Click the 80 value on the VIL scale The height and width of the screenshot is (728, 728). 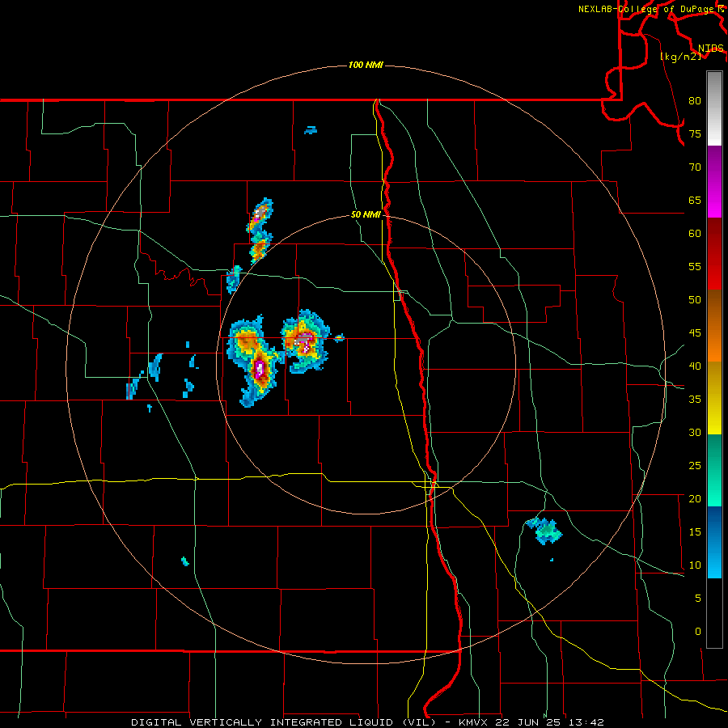pyautogui.click(x=695, y=101)
